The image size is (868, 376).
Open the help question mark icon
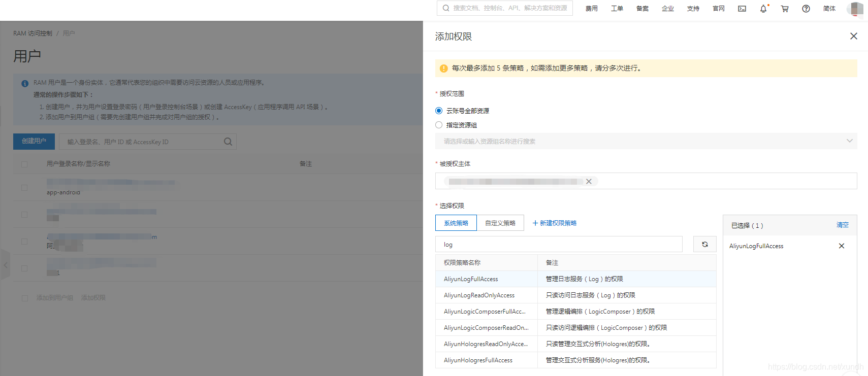(806, 9)
